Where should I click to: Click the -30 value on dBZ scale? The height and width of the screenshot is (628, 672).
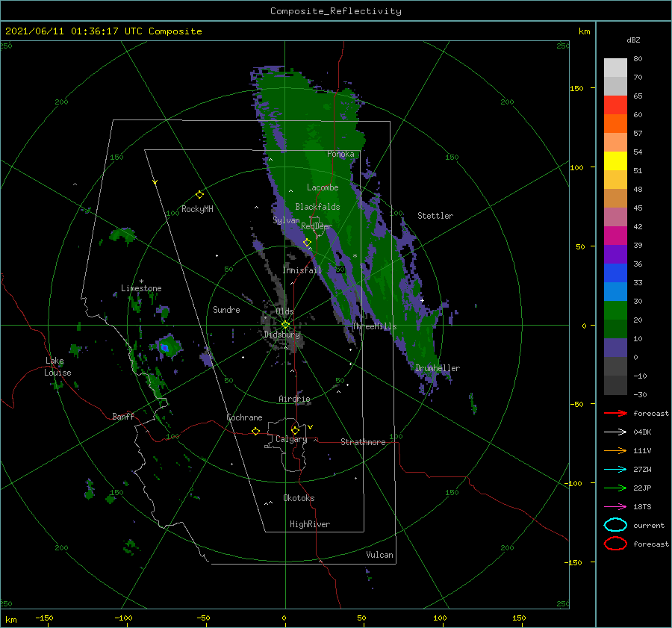[640, 394]
